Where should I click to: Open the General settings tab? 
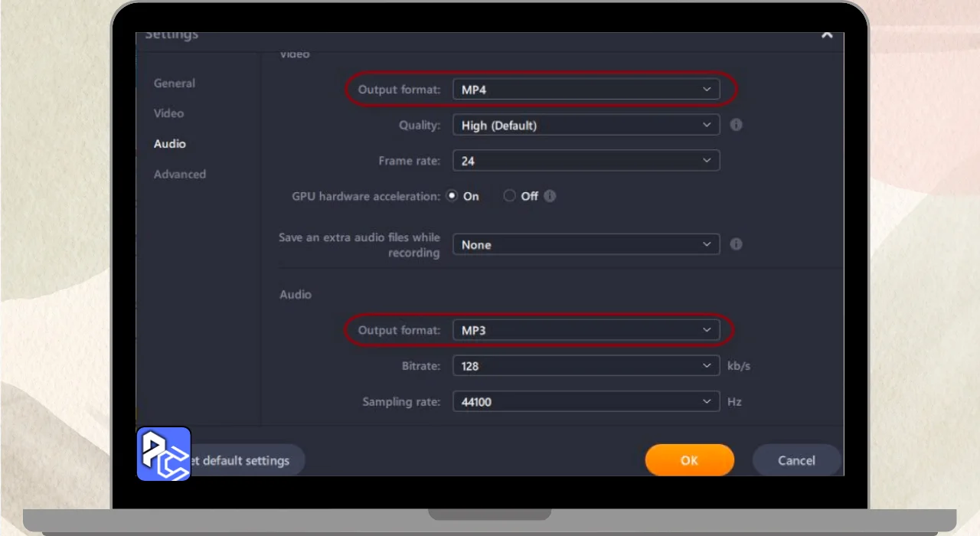click(174, 83)
